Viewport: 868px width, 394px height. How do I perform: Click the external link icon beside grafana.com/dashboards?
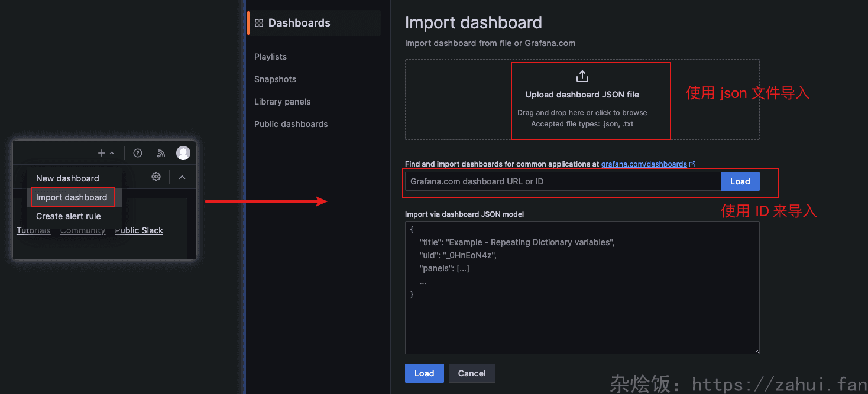[692, 164]
